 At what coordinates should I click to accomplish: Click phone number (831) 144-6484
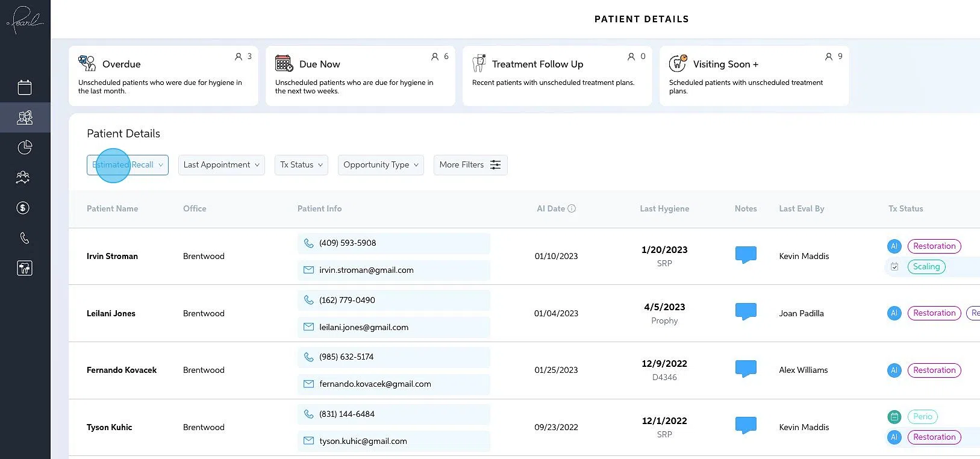pyautogui.click(x=347, y=414)
